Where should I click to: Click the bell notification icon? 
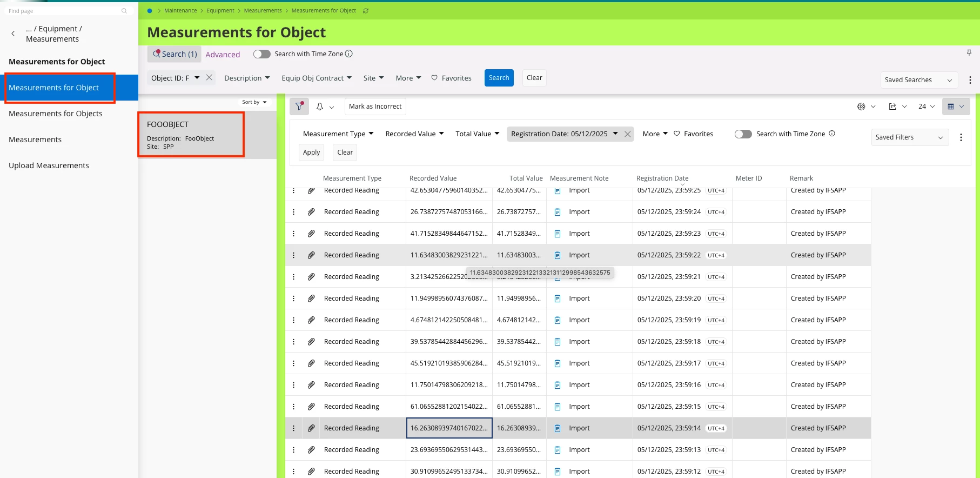click(320, 107)
